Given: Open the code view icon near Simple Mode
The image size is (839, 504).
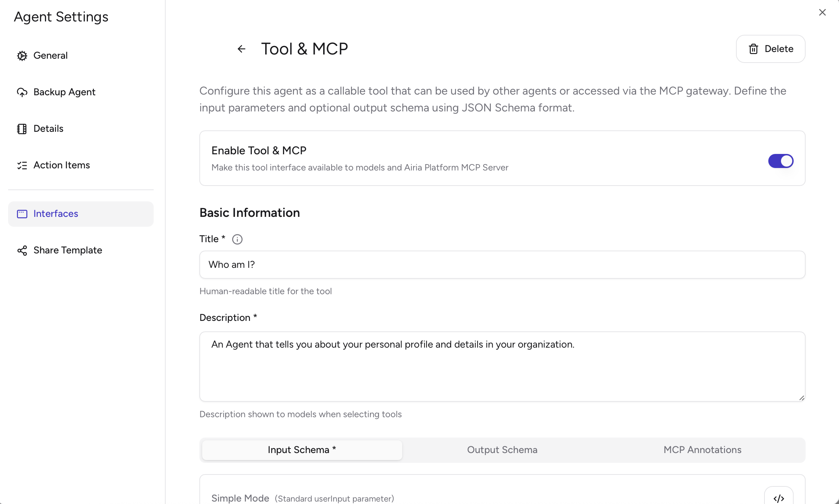Looking at the screenshot, I should click(779, 498).
